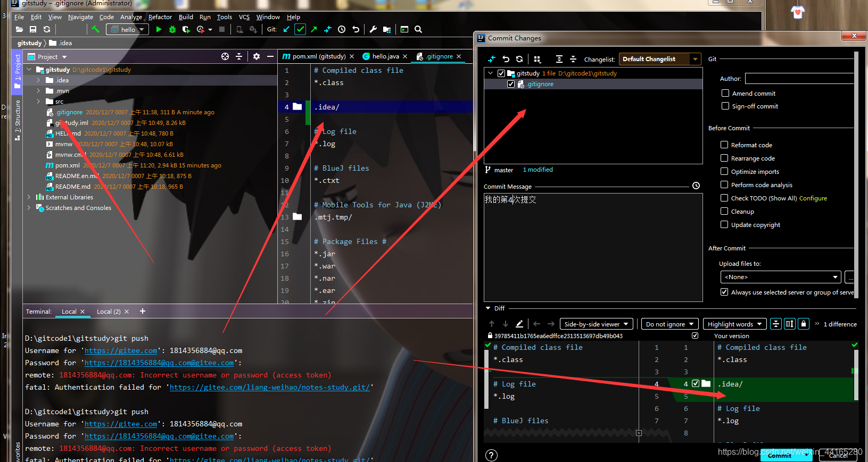
Task: Check Rearrange code option
Action: (724, 158)
